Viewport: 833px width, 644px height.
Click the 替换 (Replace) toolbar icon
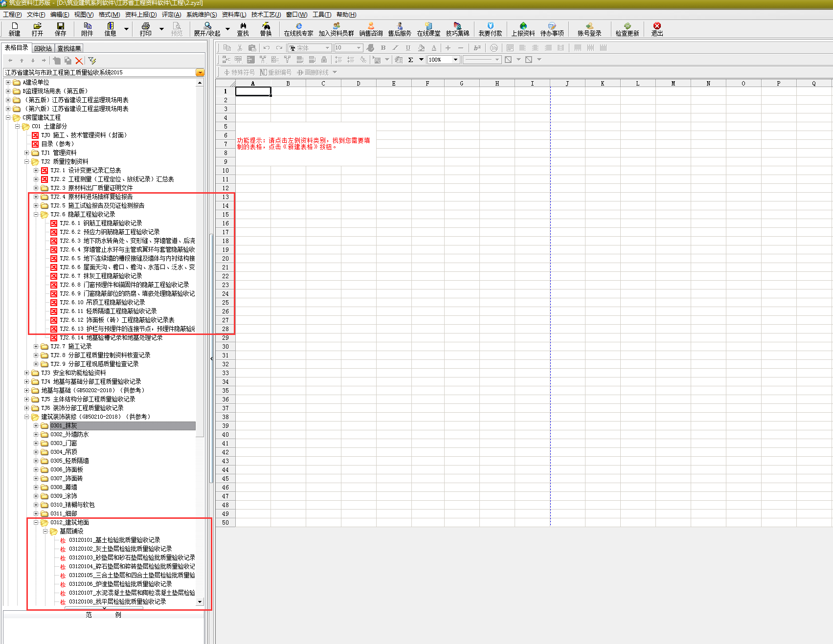266,29
